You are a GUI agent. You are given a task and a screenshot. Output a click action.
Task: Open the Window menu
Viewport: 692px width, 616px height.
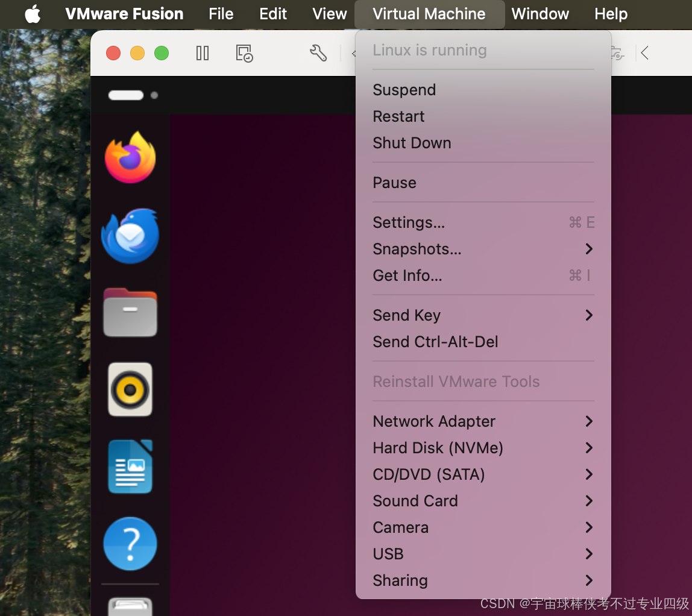click(x=539, y=14)
